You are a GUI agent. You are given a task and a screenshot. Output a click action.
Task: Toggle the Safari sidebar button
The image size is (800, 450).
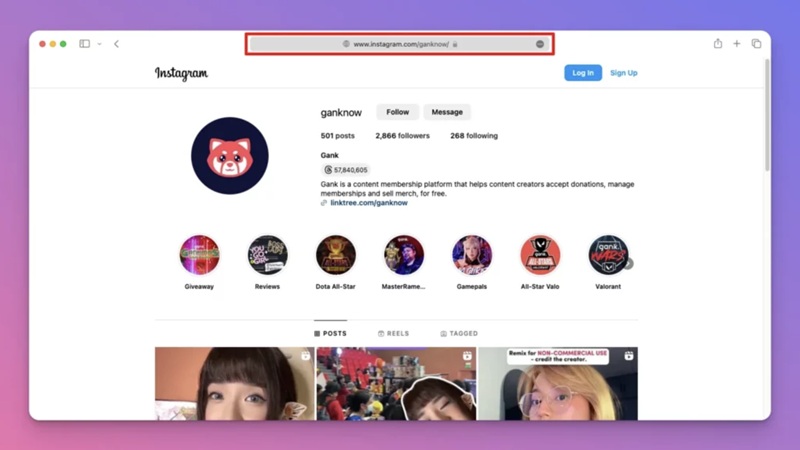[85, 44]
